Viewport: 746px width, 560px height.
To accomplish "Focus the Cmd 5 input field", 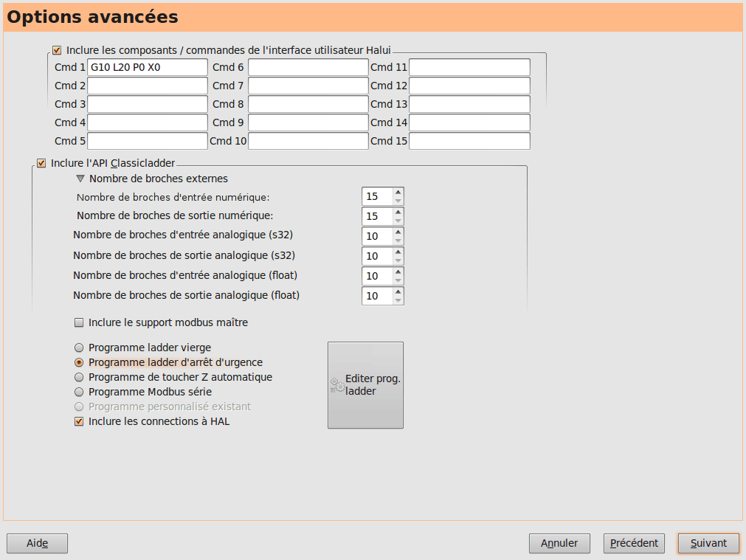I will 148,142.
